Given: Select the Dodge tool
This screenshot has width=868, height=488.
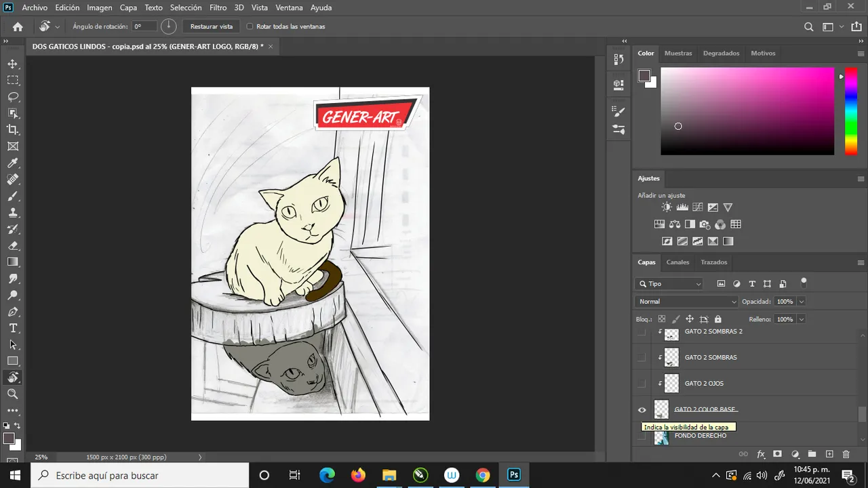Looking at the screenshot, I should pos(12,295).
